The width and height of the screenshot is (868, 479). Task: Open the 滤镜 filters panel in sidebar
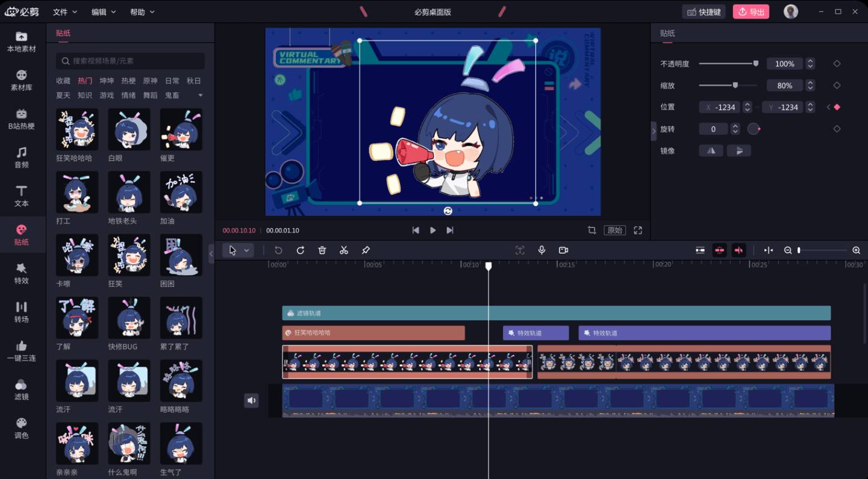click(x=22, y=389)
